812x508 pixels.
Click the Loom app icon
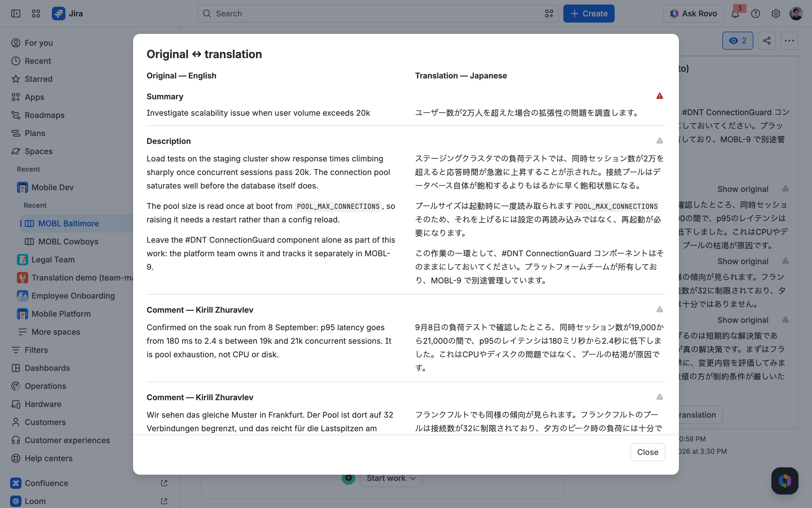[16, 501]
